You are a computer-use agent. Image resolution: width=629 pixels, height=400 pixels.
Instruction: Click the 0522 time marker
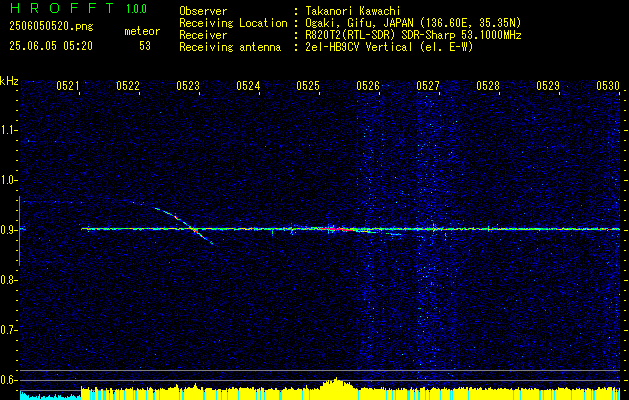click(128, 85)
